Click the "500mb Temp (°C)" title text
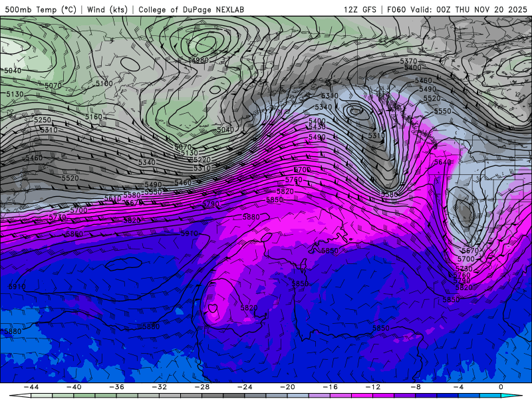Viewport: 532px width, 399px height. tap(41, 9)
